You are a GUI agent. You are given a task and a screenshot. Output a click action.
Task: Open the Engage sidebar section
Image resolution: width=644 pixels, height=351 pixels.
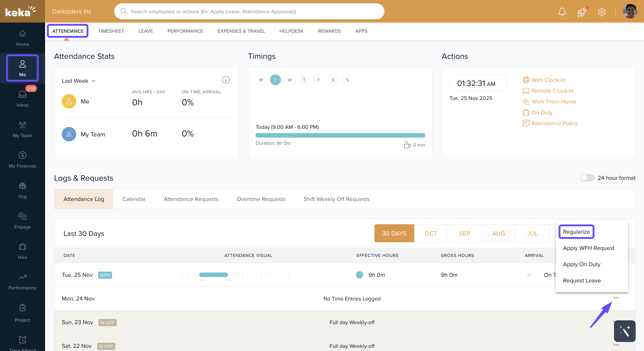click(x=22, y=220)
